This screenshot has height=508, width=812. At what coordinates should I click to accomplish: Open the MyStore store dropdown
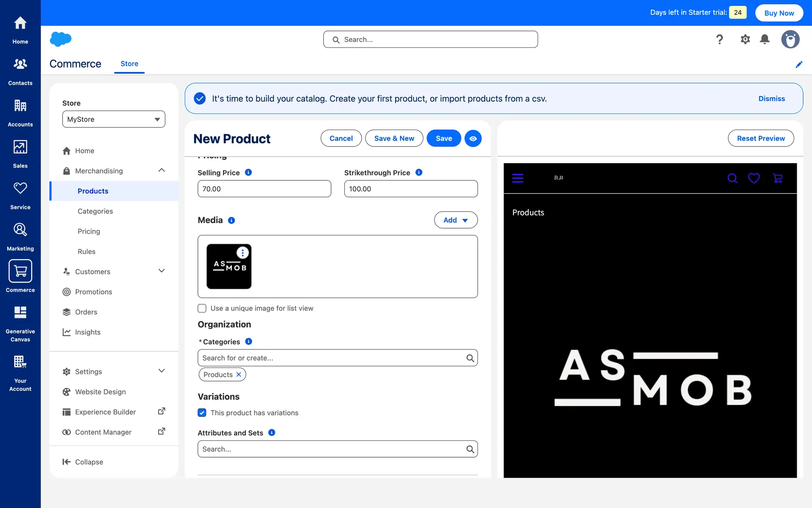coord(114,119)
